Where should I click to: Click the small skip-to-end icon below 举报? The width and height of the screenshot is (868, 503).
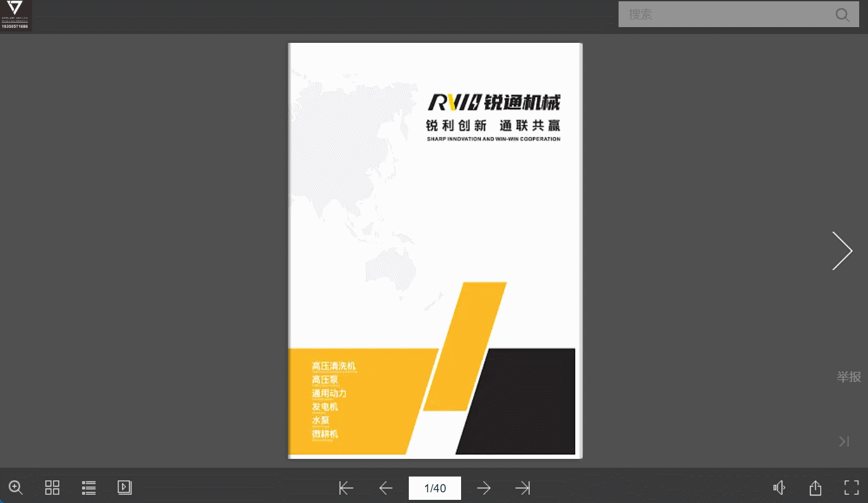[x=844, y=441]
